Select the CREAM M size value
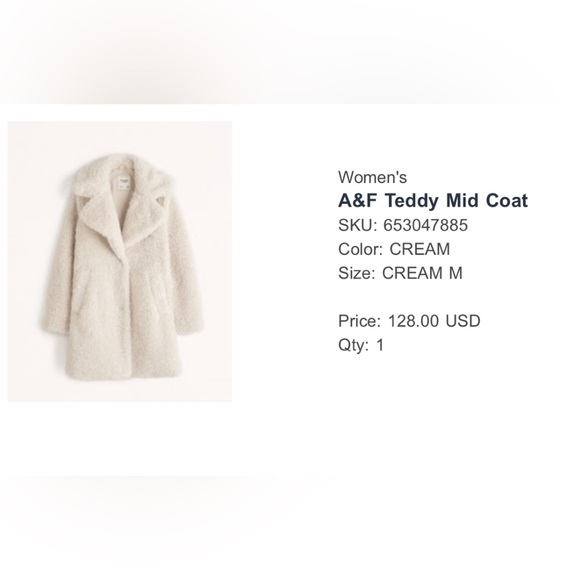Viewport: 580px width, 580px height. [422, 273]
